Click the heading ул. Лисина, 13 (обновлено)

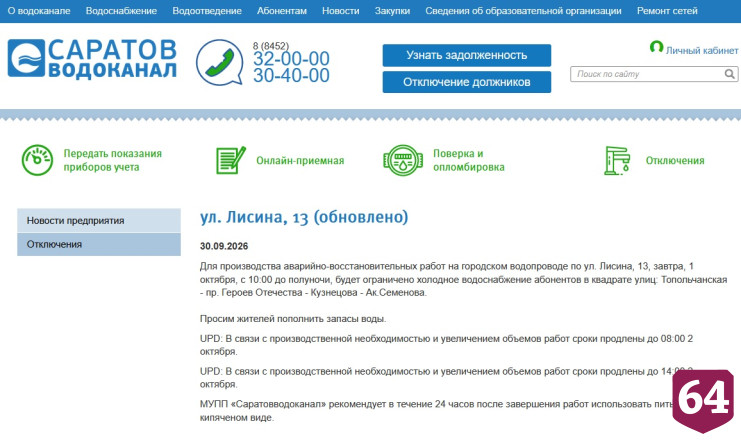pos(304,217)
